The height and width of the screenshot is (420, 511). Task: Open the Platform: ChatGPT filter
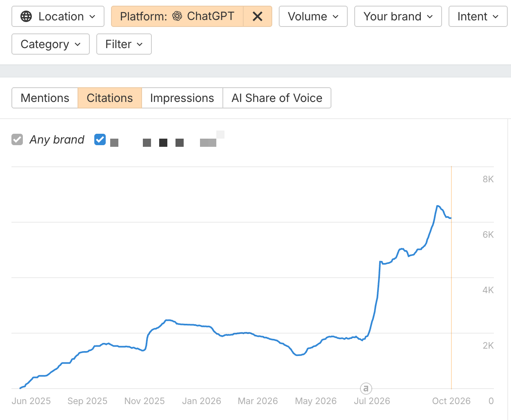pyautogui.click(x=177, y=16)
